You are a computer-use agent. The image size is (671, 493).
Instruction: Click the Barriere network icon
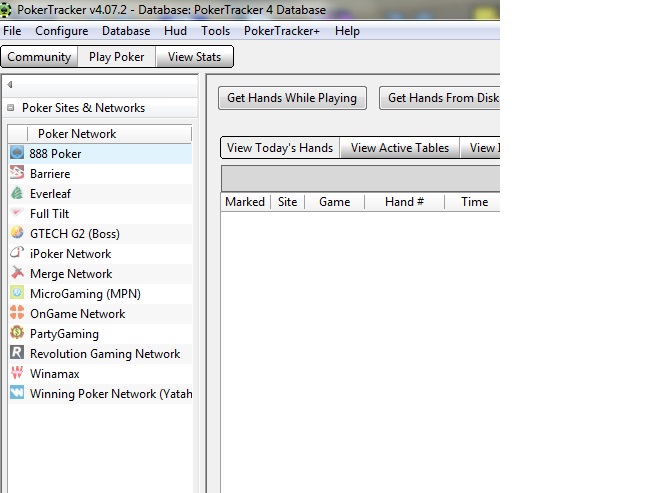point(17,172)
